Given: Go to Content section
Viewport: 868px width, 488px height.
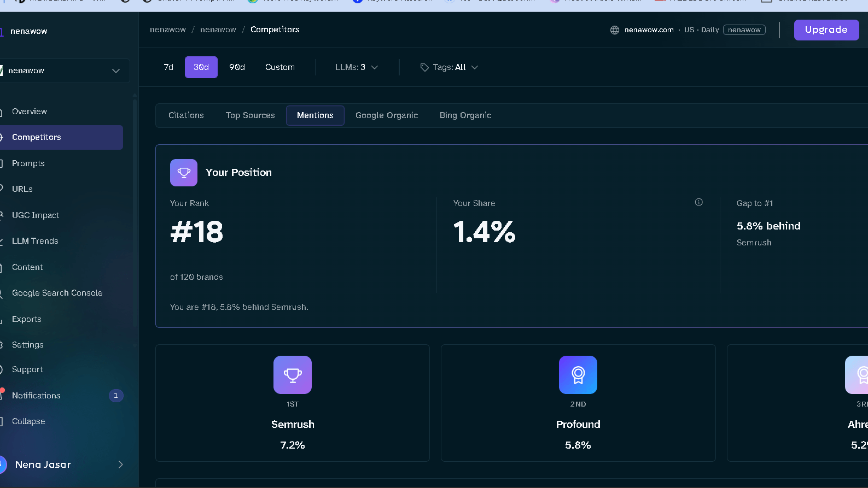Looking at the screenshot, I should coord(27,267).
